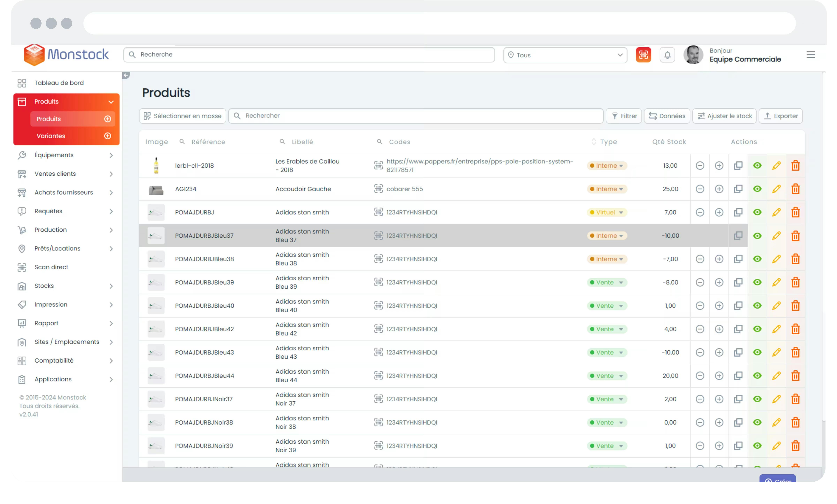Toggle visibility eye for POMAJDURBJBleu40
837x504 pixels.
pos(757,306)
